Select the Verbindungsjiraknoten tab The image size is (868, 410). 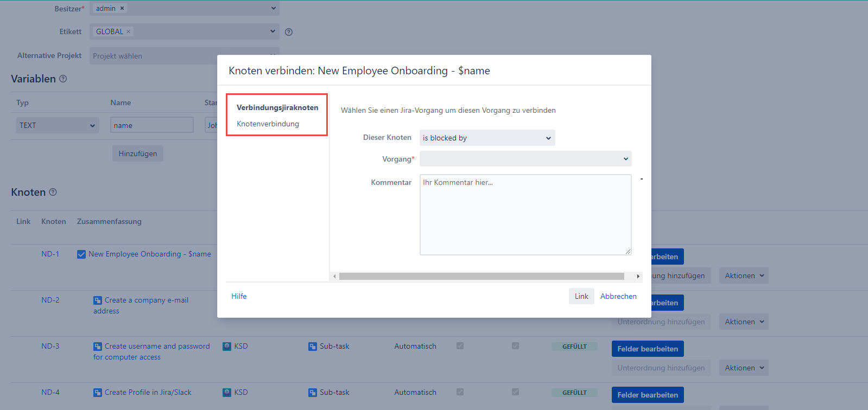tap(277, 107)
